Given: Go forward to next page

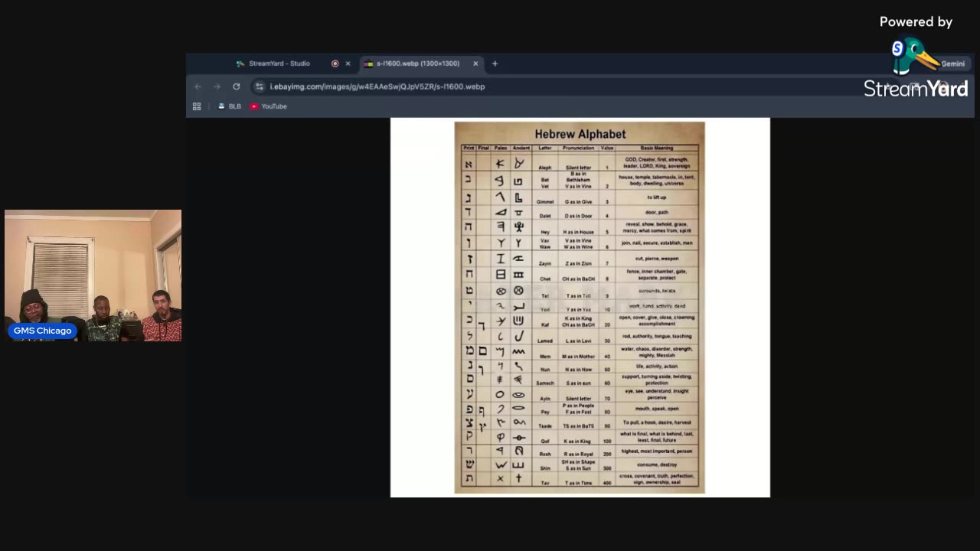Looking at the screenshot, I should (217, 86).
